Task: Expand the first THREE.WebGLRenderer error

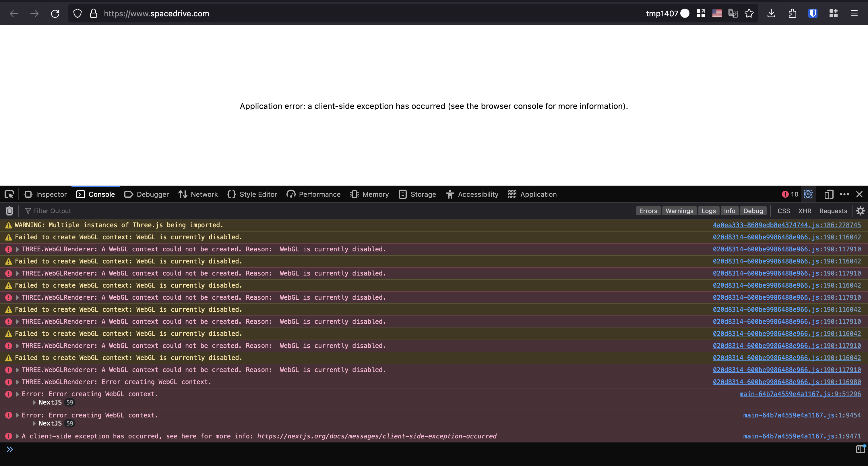Action: pos(17,249)
